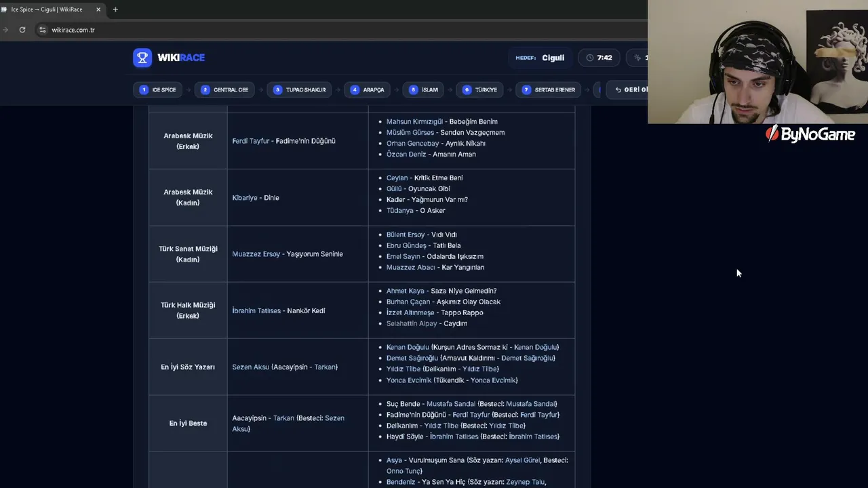Screen dimensions: 868x488
Task: Open İbrahim Tatlıses link beside Nankör Kedi
Action: click(x=256, y=310)
